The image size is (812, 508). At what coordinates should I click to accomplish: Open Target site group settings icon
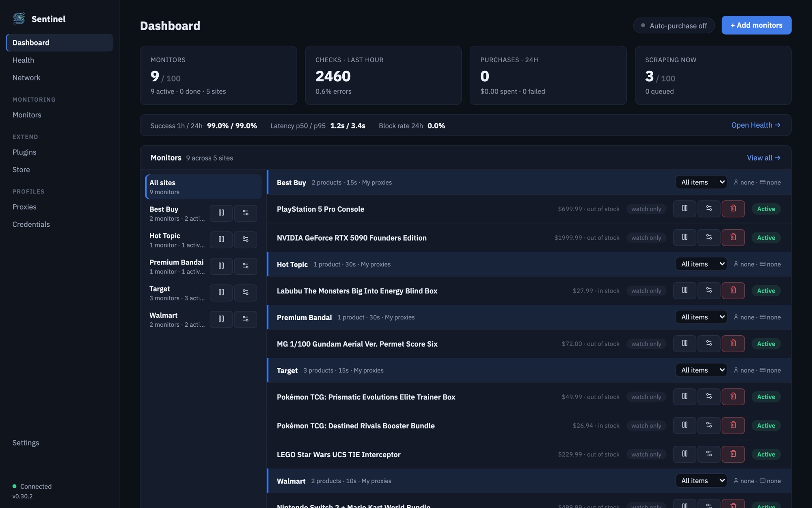click(x=246, y=293)
